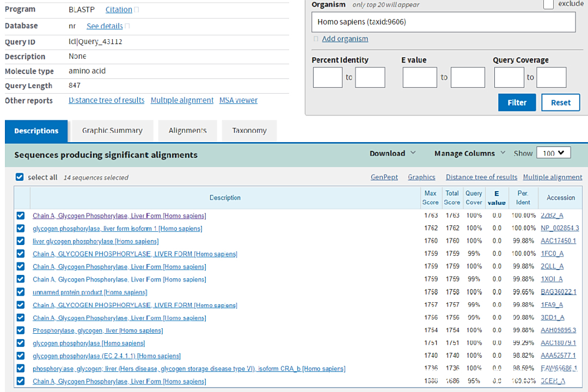Go to the Taxonomy tab
588x392 pixels.
tap(249, 131)
